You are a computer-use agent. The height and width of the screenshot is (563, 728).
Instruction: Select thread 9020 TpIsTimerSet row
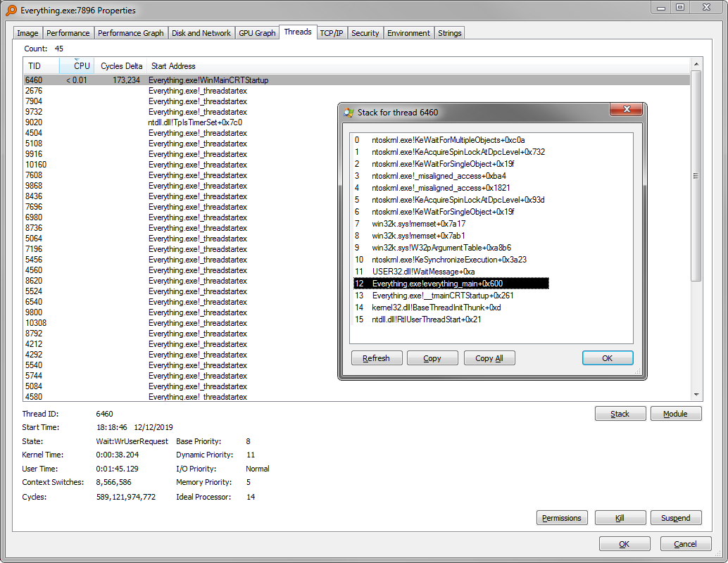[x=356, y=122]
